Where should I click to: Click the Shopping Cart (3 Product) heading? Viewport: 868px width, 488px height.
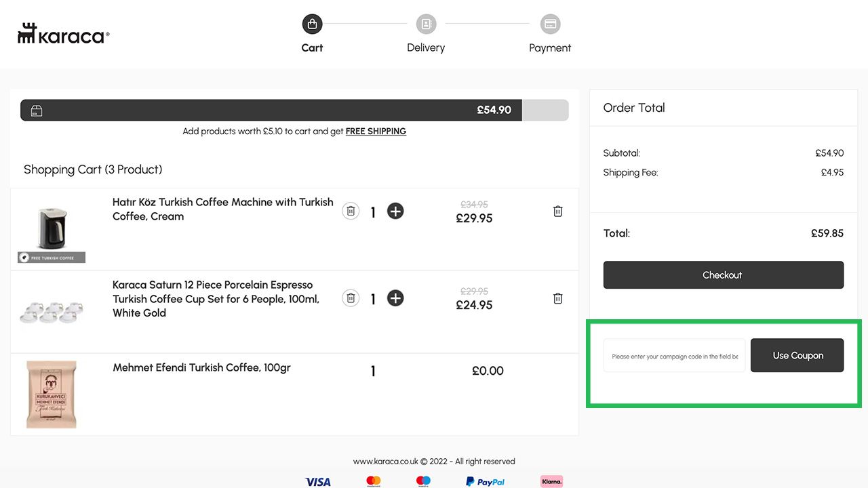(x=93, y=169)
